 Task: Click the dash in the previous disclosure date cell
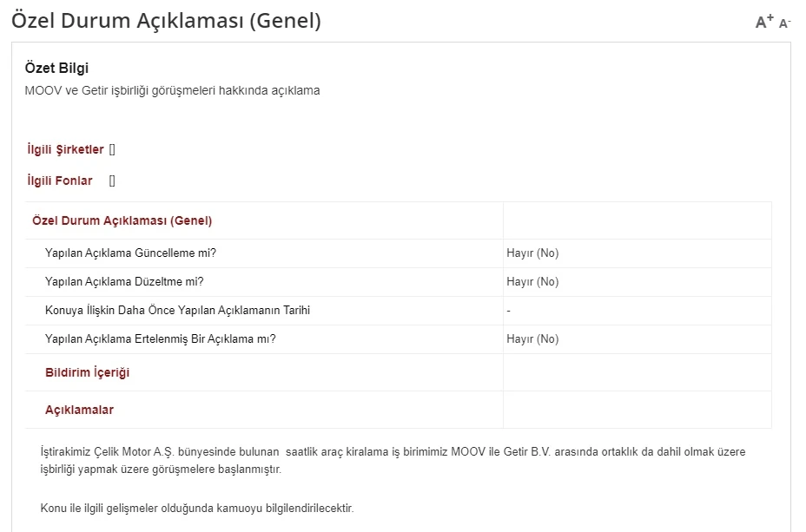pyautogui.click(x=509, y=310)
